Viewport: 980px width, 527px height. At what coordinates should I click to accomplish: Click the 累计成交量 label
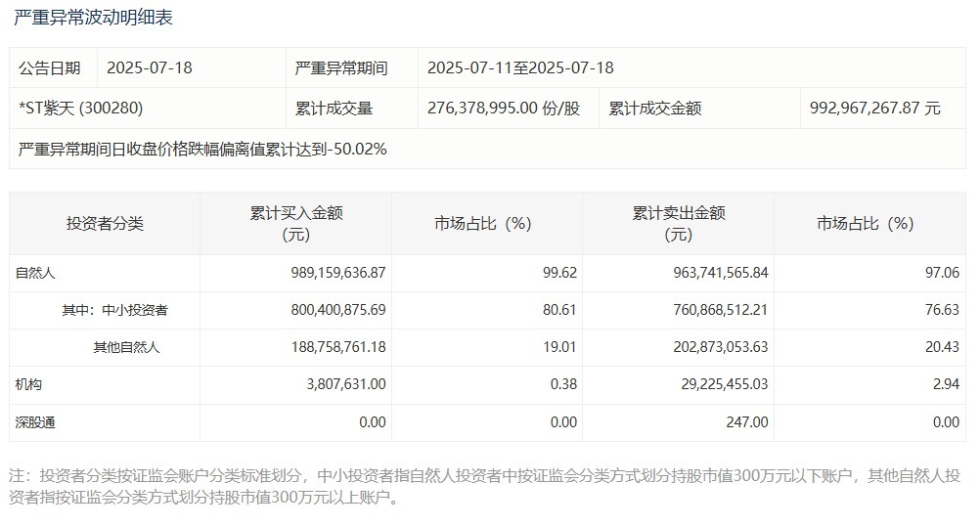click(x=334, y=109)
